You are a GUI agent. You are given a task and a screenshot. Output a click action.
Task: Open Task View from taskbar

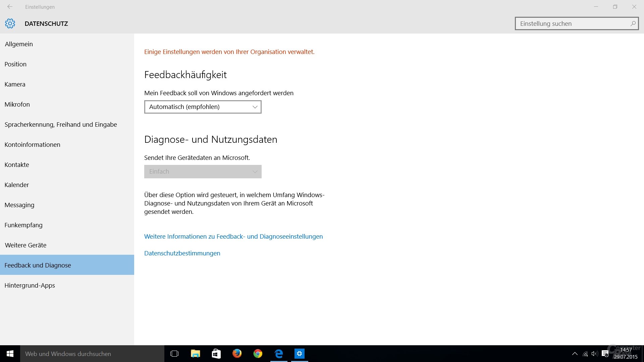(174, 354)
